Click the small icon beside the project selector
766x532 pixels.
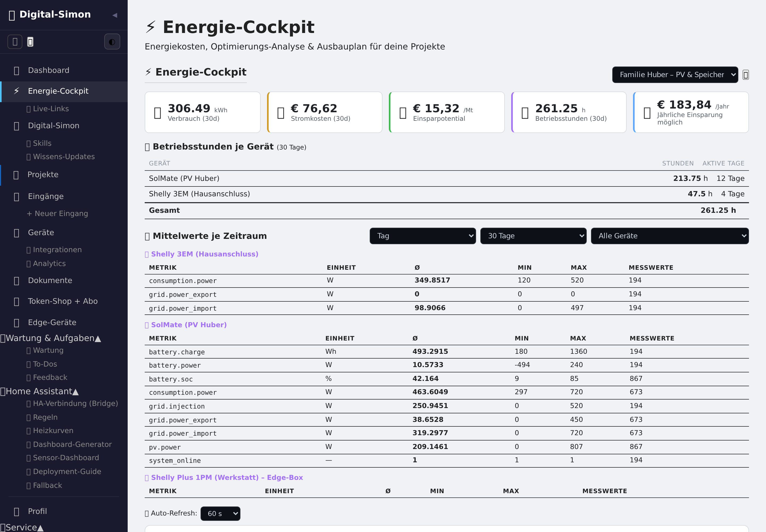tap(746, 75)
